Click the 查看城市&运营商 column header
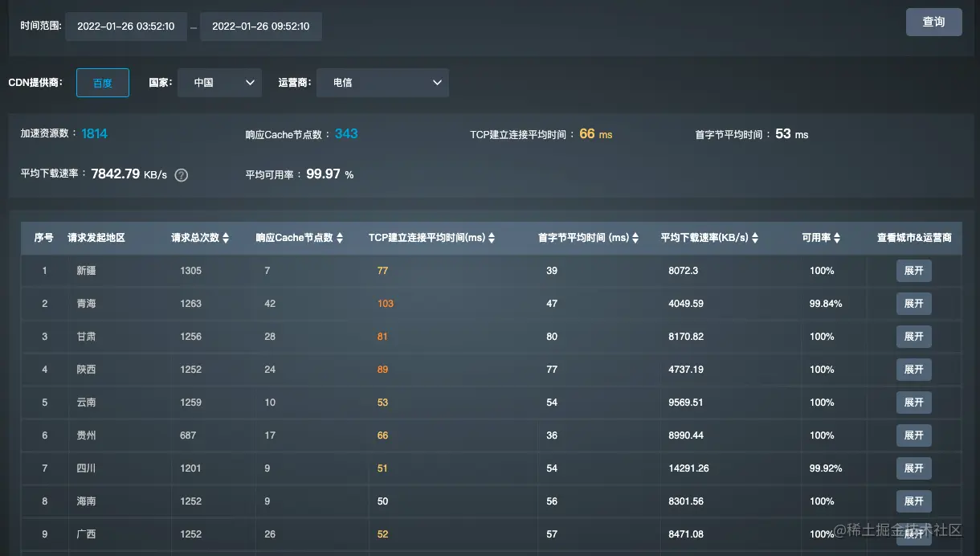 click(x=914, y=238)
